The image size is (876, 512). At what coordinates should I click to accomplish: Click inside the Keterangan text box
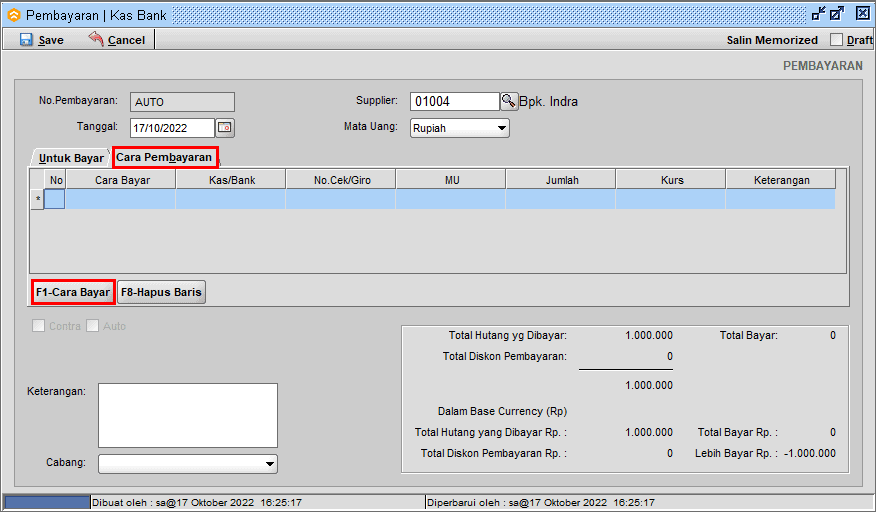point(187,414)
